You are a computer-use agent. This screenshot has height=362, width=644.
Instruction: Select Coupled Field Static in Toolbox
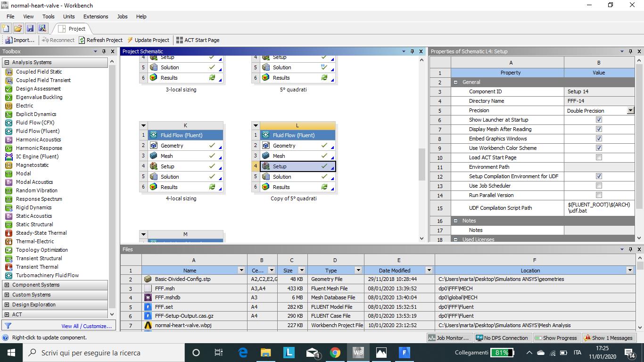pyautogui.click(x=39, y=72)
